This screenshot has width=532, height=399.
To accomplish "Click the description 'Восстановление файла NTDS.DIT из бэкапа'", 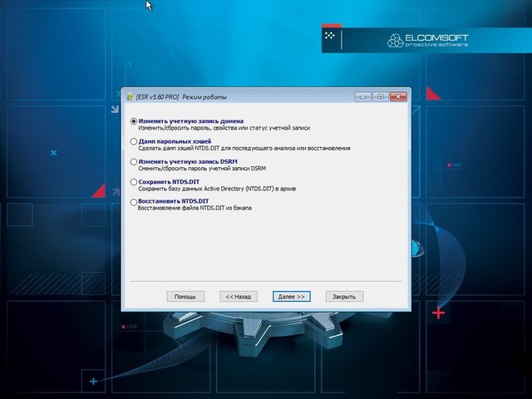I will click(x=195, y=209).
